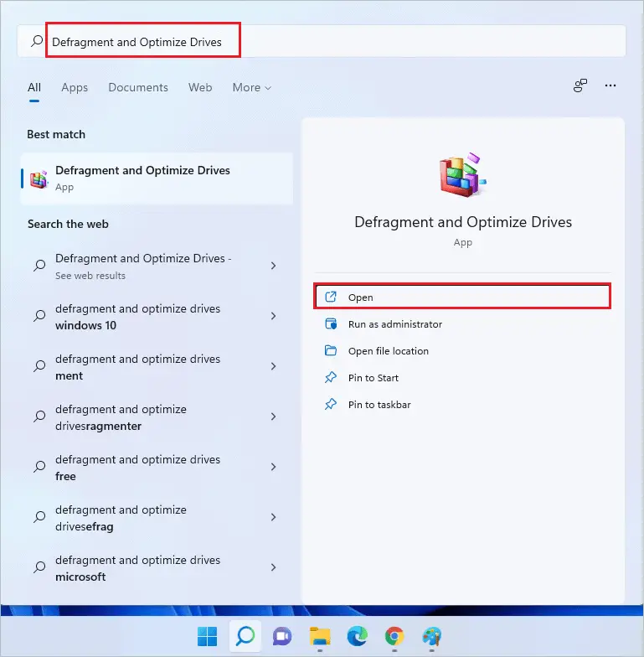Open the drivesefrag web suggestion
644x657 pixels.
click(157, 517)
